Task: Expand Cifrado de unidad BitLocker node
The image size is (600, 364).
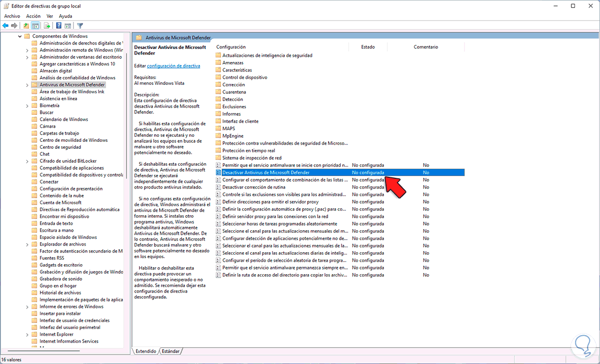Action: pos(27,161)
